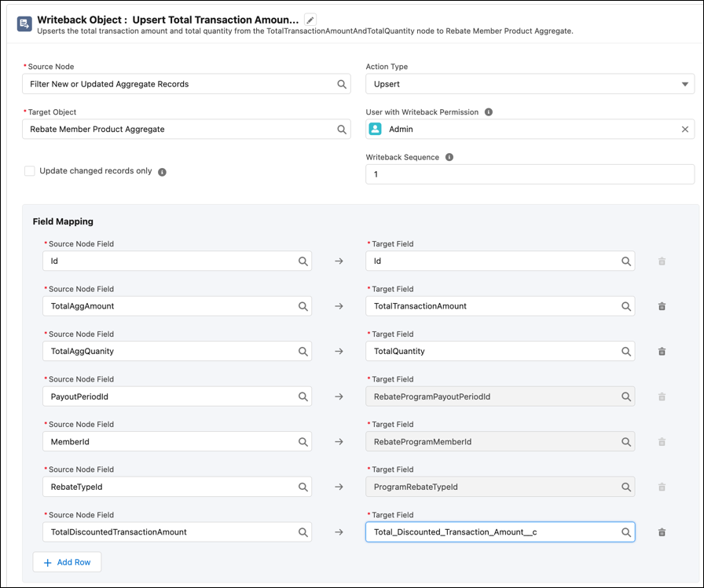704x588 pixels.
Task: Open the Source Node lookup search icon
Action: click(x=341, y=84)
